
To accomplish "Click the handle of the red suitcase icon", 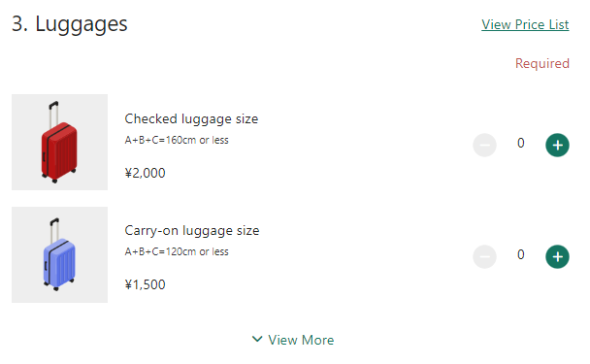I will [53, 114].
